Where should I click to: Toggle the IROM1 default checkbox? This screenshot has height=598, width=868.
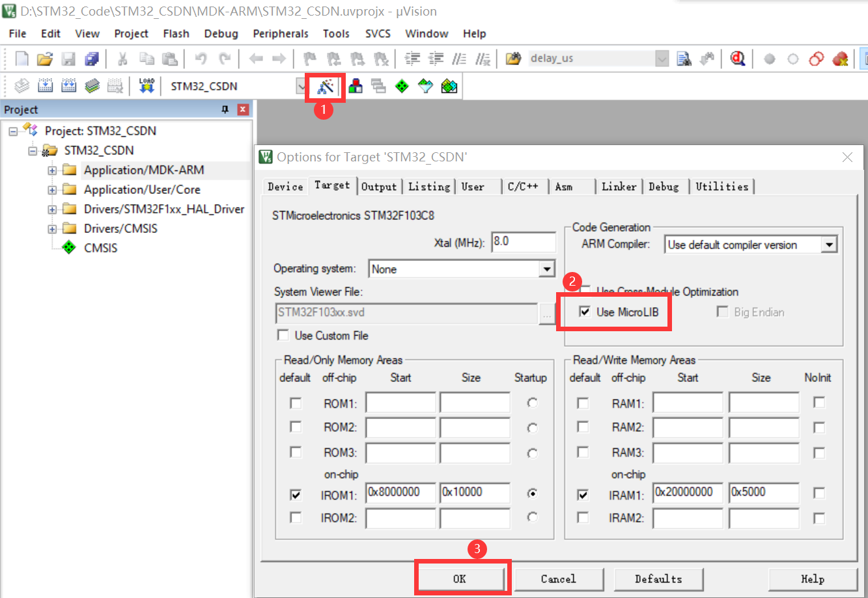pyautogui.click(x=296, y=495)
